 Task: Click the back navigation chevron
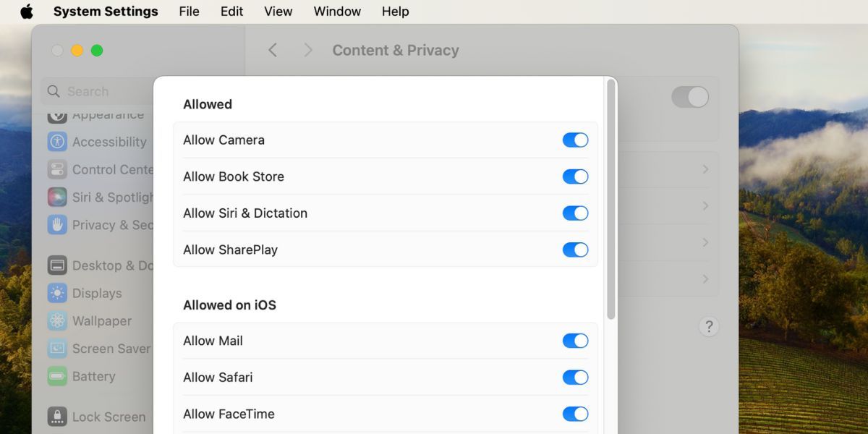[273, 50]
